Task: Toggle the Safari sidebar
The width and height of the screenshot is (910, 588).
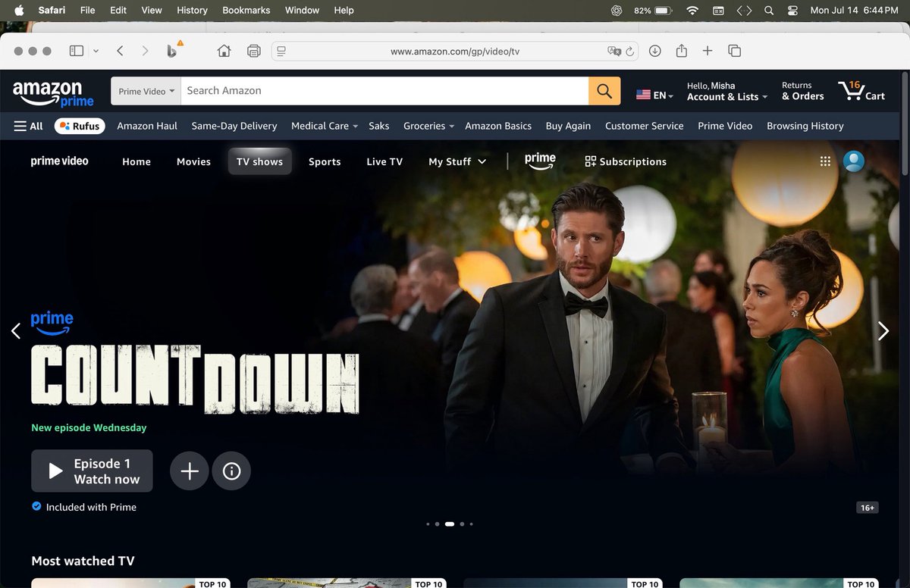Action: tap(77, 51)
